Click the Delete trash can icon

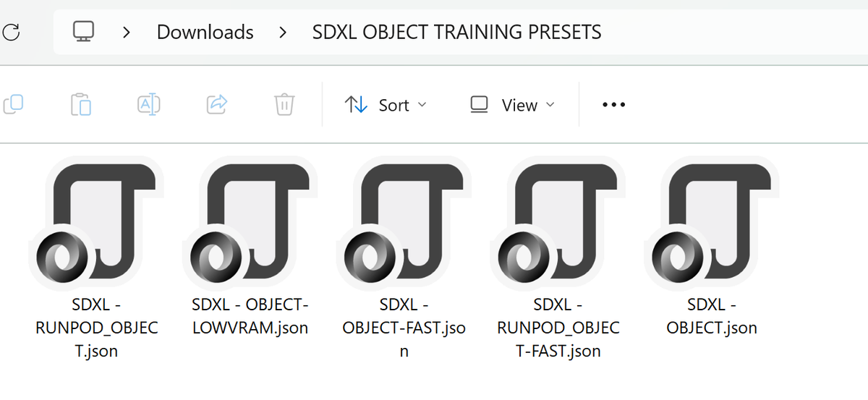284,105
